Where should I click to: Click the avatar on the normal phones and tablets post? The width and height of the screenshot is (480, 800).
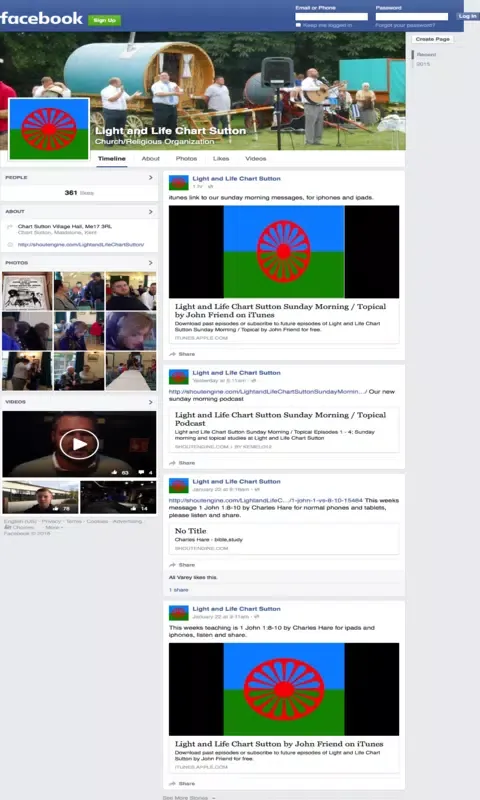179,485
